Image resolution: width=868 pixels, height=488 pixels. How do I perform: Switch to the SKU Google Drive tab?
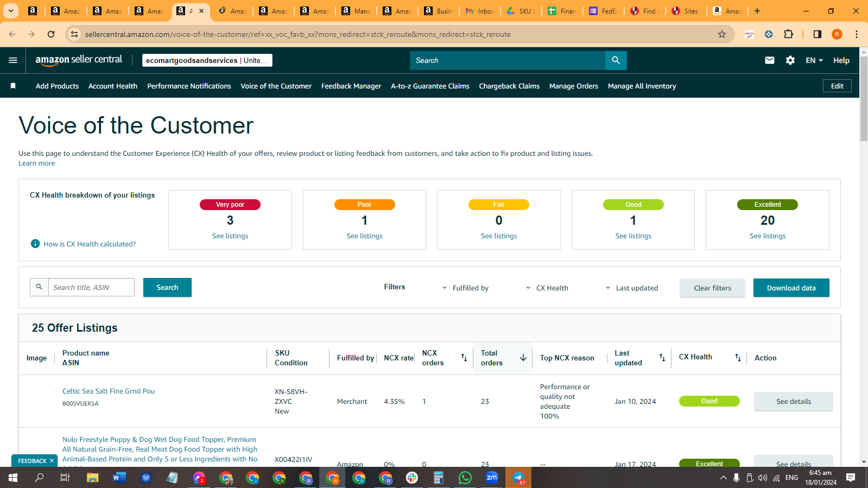click(521, 11)
